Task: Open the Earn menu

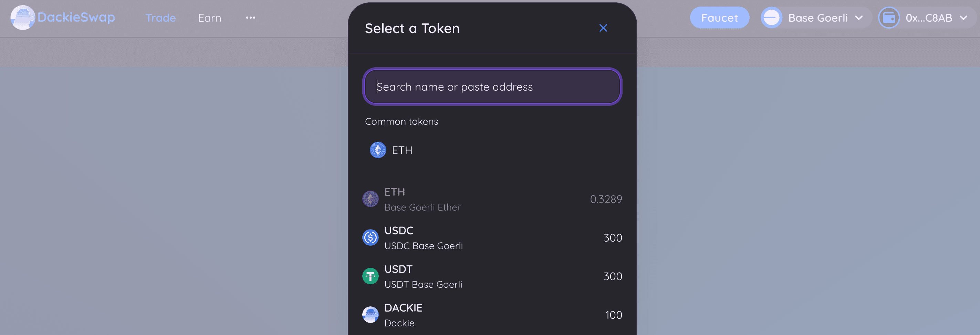Action: tap(210, 18)
